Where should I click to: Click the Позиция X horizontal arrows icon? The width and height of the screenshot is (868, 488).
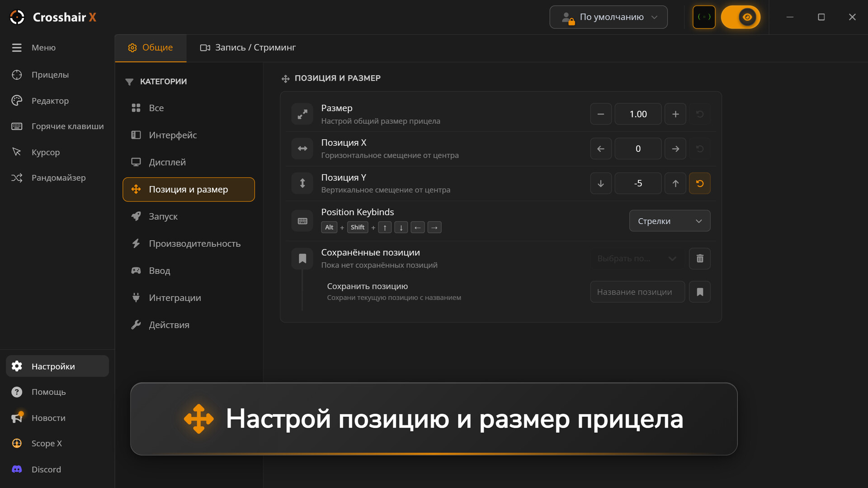pos(302,149)
